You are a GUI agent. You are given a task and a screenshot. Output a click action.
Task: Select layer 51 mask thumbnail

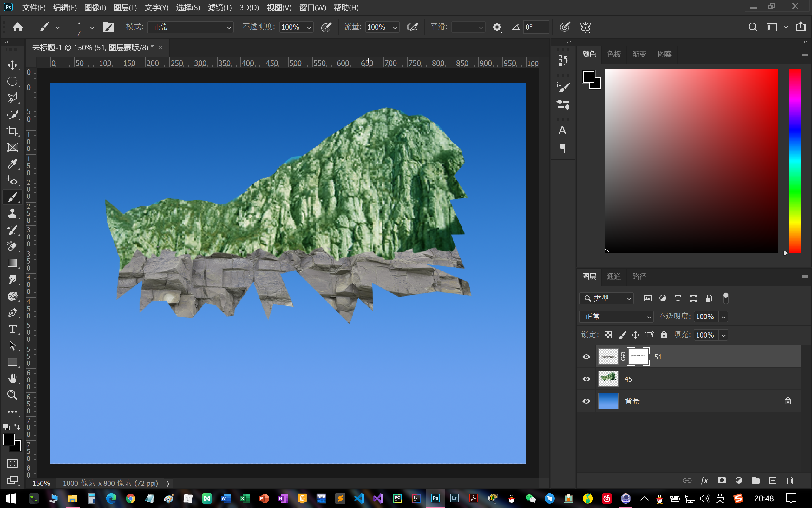point(638,357)
